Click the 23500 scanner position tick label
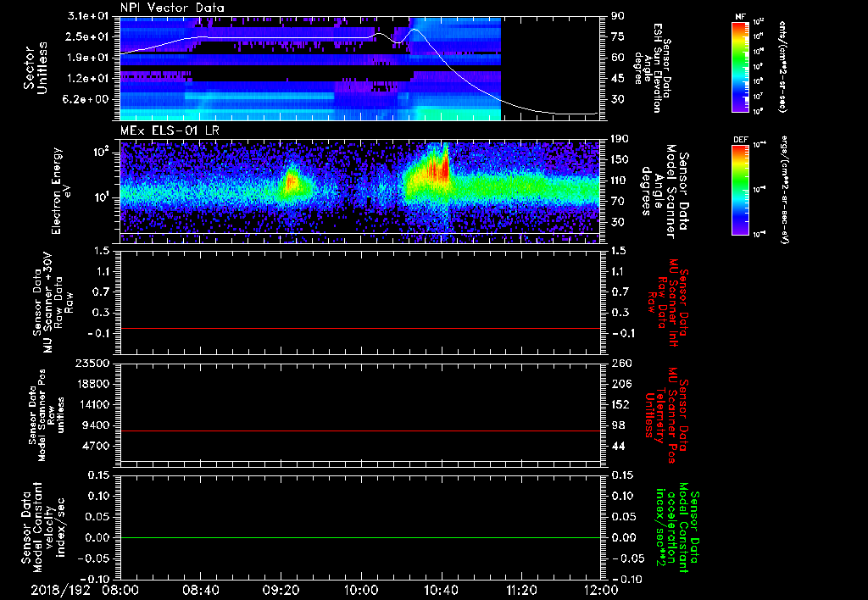The image size is (868, 600). point(92,364)
